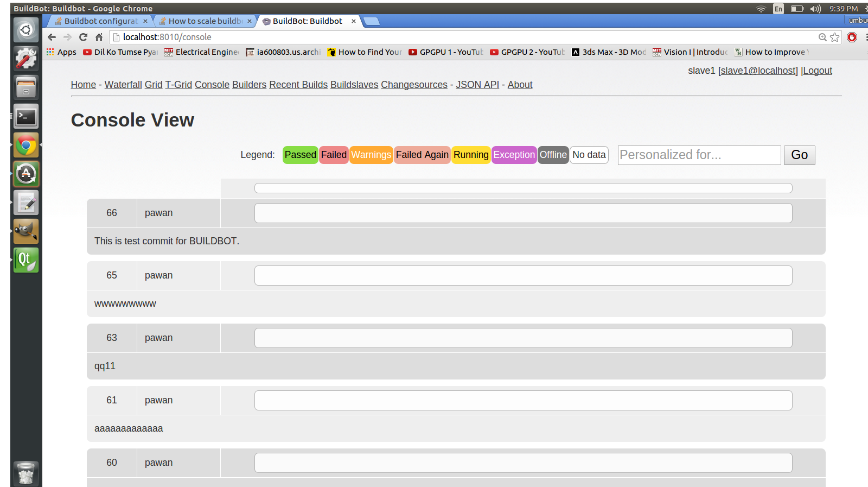The height and width of the screenshot is (487, 868).
Task: Launch GIMP from the dock
Action: point(26,231)
